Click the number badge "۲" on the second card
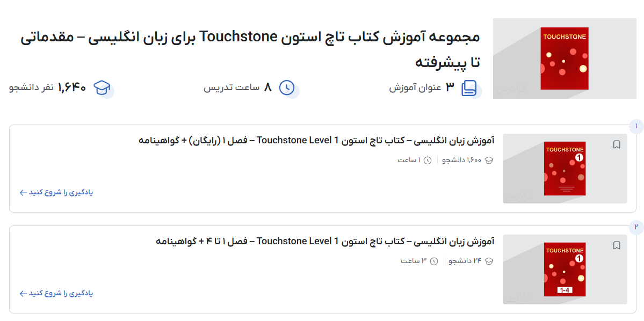Screen dimensions: 644x321 635,228
